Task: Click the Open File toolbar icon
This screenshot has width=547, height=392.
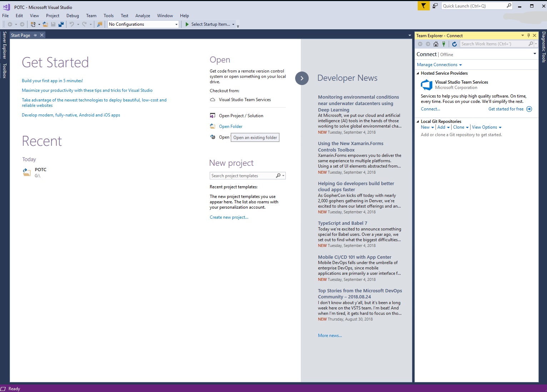Action: click(45, 24)
